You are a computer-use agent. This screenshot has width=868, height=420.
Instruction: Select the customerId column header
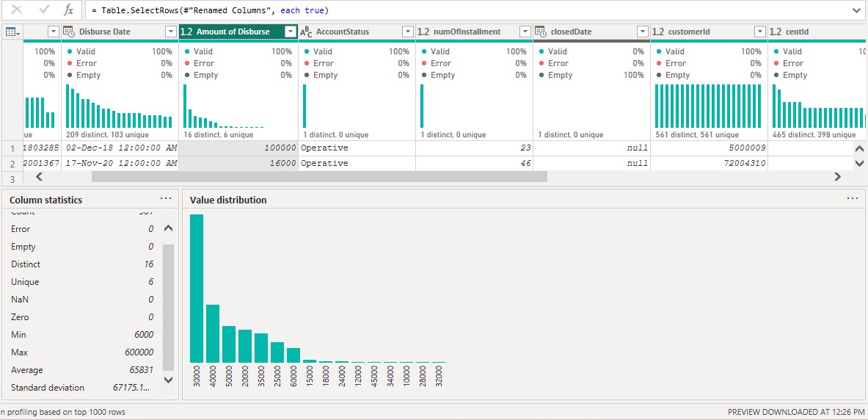click(x=709, y=32)
